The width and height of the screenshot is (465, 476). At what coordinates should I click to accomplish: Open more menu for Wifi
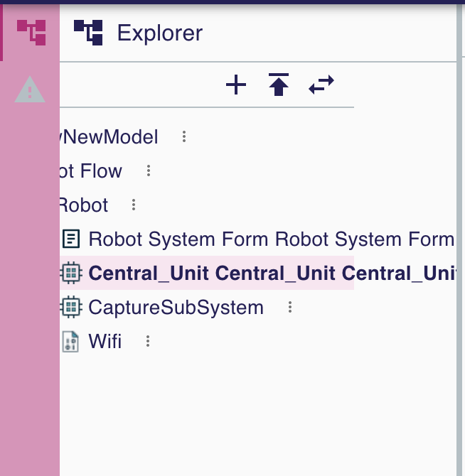(148, 341)
